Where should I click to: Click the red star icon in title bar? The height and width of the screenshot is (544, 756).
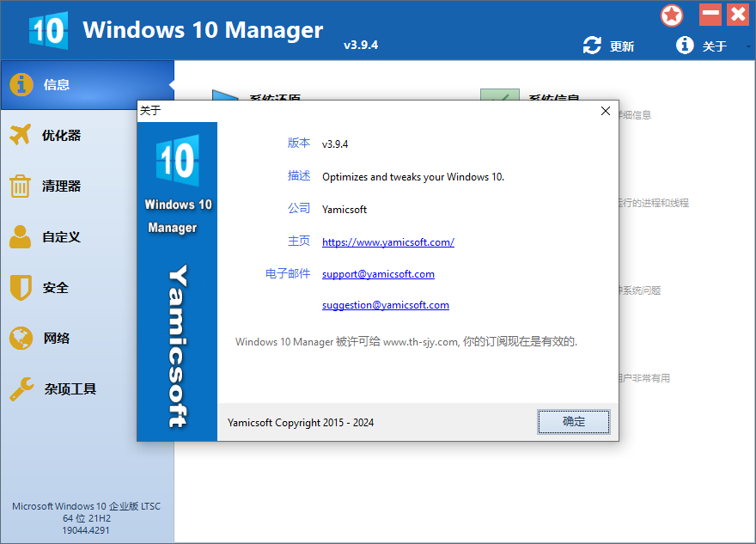pos(672,15)
